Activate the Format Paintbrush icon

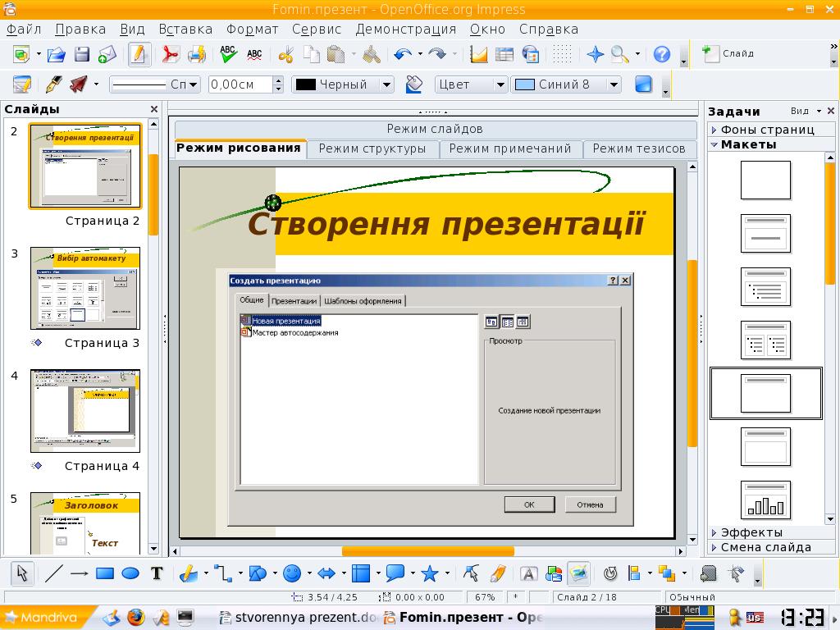pos(372,54)
